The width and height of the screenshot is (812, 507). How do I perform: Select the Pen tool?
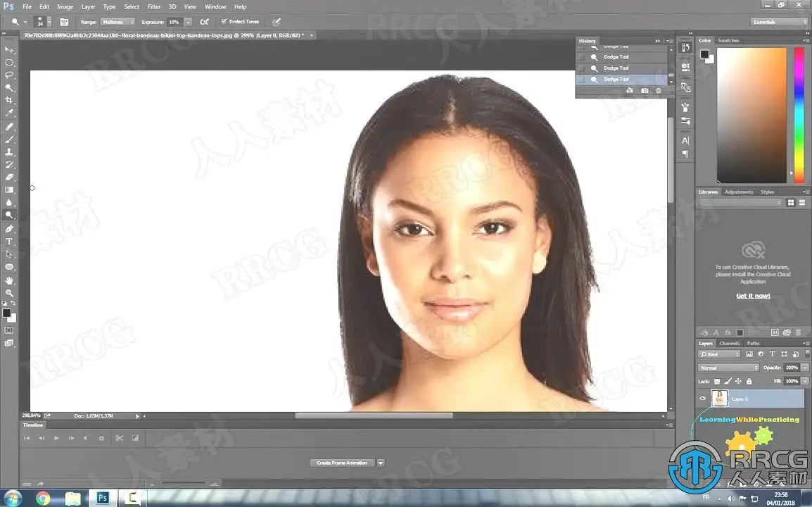(9, 229)
